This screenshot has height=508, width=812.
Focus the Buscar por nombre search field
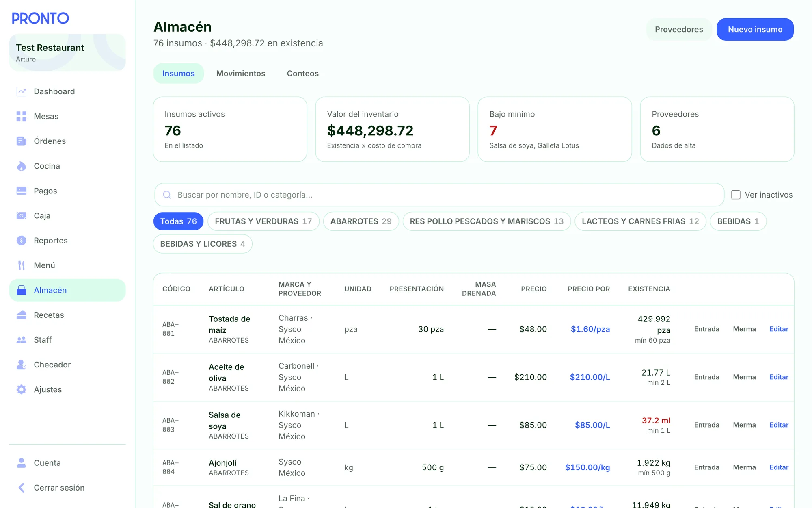click(x=439, y=195)
